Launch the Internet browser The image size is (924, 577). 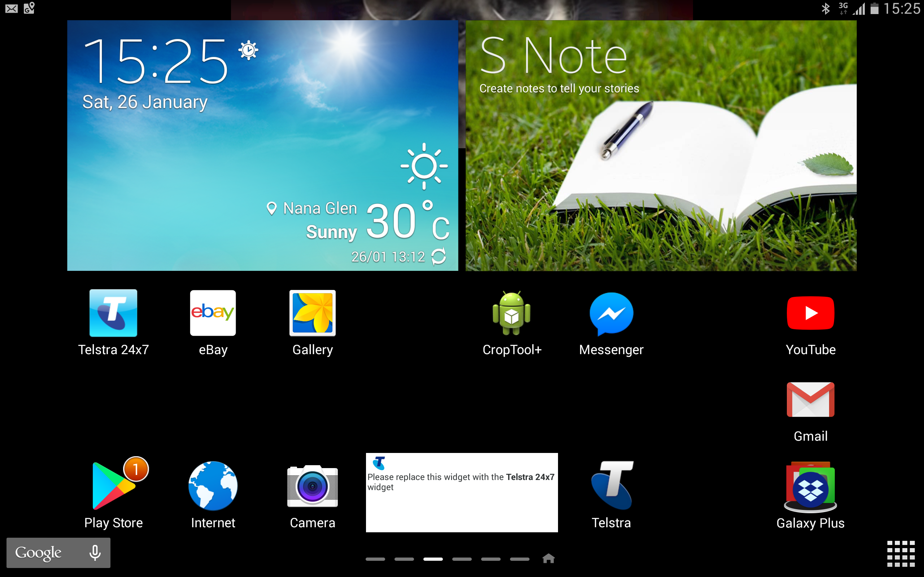(213, 486)
